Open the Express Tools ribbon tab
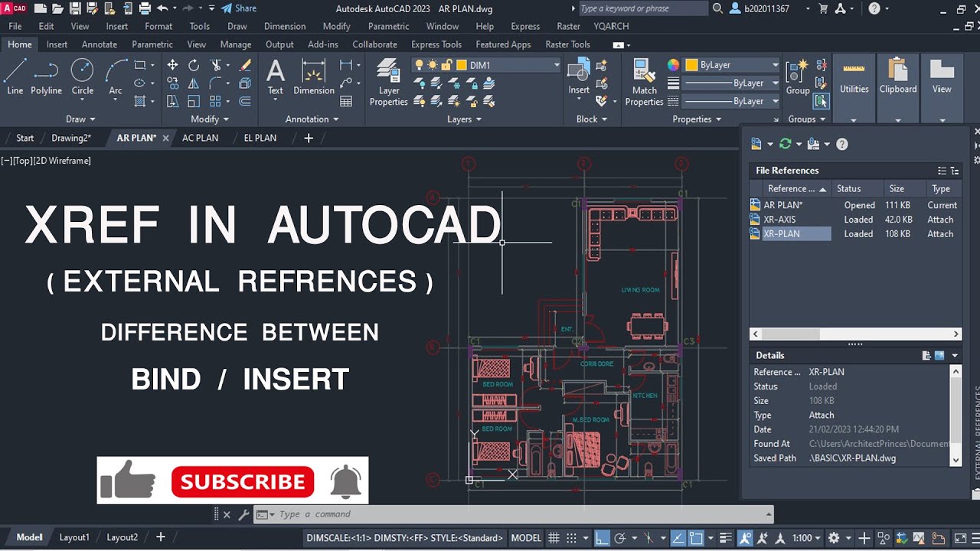Image resolution: width=980 pixels, height=551 pixels. tap(436, 44)
